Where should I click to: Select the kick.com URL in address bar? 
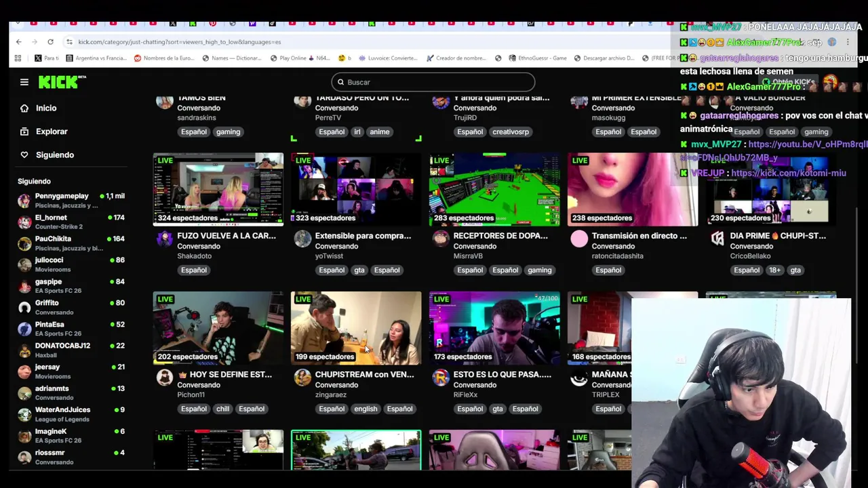click(x=179, y=42)
